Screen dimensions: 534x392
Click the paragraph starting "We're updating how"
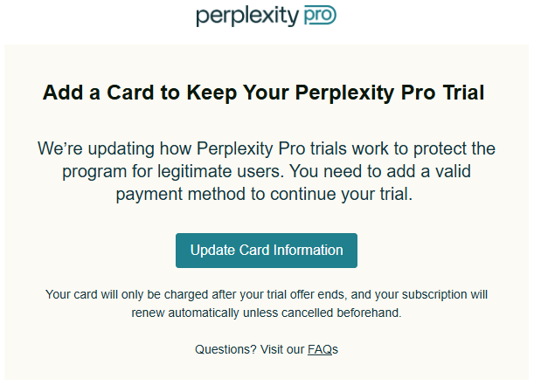click(x=266, y=171)
